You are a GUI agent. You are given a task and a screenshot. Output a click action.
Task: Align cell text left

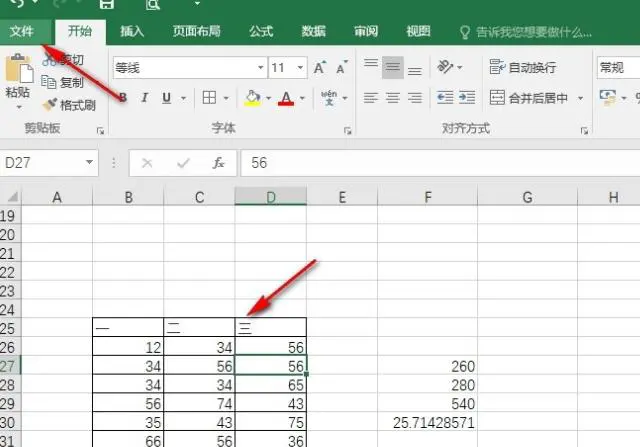371,98
